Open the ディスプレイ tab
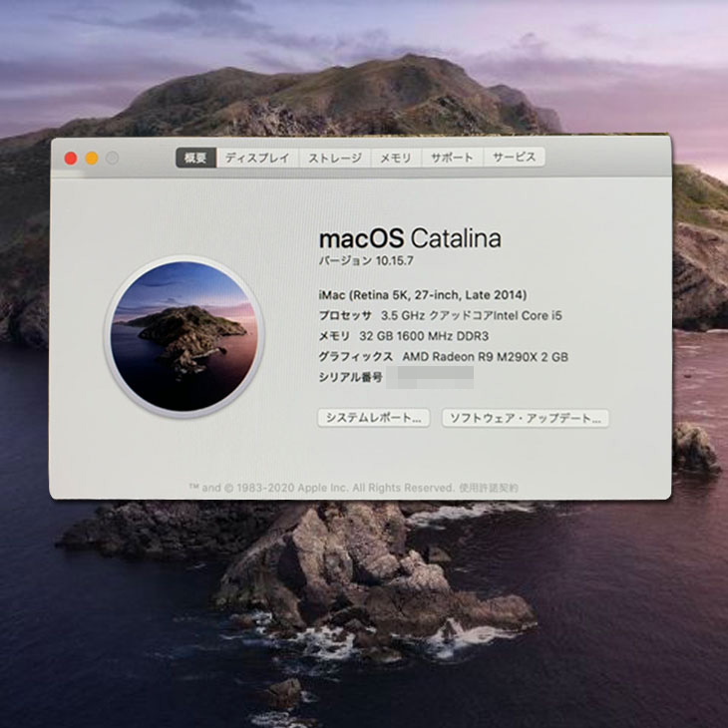728x728 pixels. point(256,158)
